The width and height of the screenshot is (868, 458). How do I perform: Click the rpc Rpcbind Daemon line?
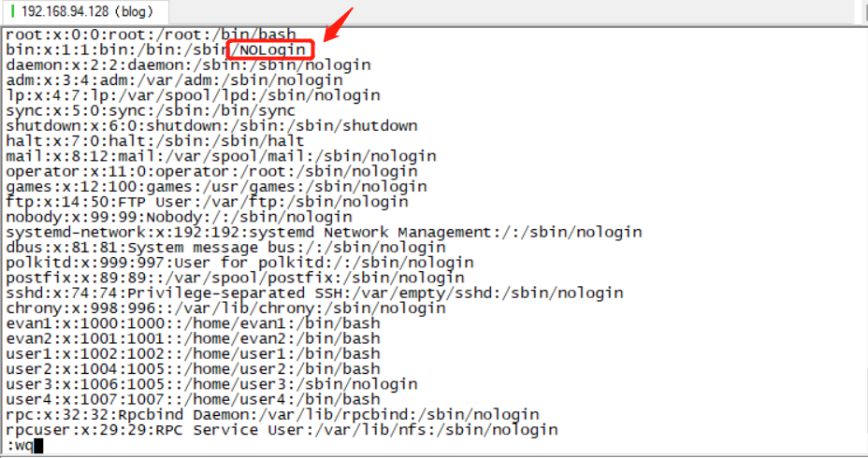tap(272, 415)
